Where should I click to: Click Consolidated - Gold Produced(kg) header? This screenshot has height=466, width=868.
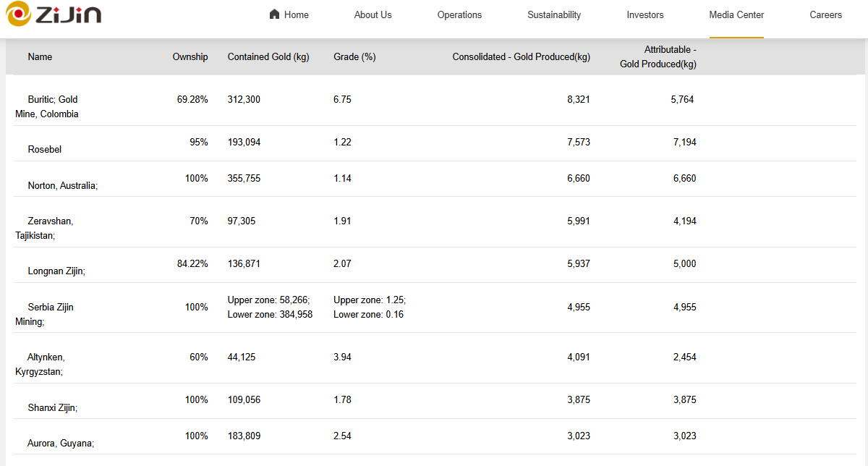click(x=522, y=56)
